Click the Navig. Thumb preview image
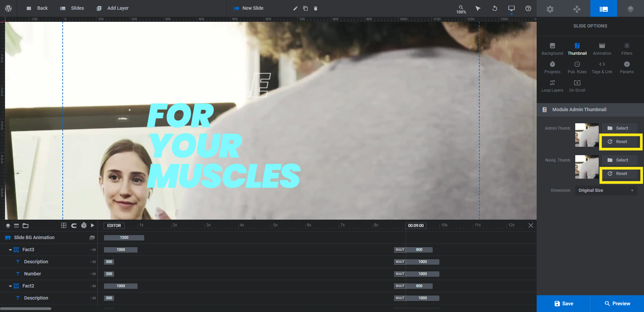This screenshot has width=644, height=312. pyautogui.click(x=587, y=167)
